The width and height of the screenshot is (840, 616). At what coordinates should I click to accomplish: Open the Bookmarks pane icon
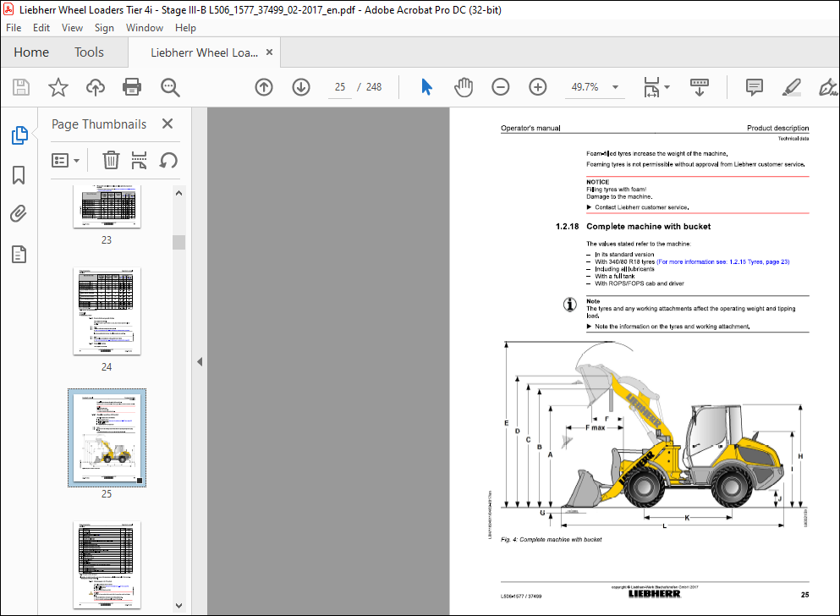tap(19, 174)
